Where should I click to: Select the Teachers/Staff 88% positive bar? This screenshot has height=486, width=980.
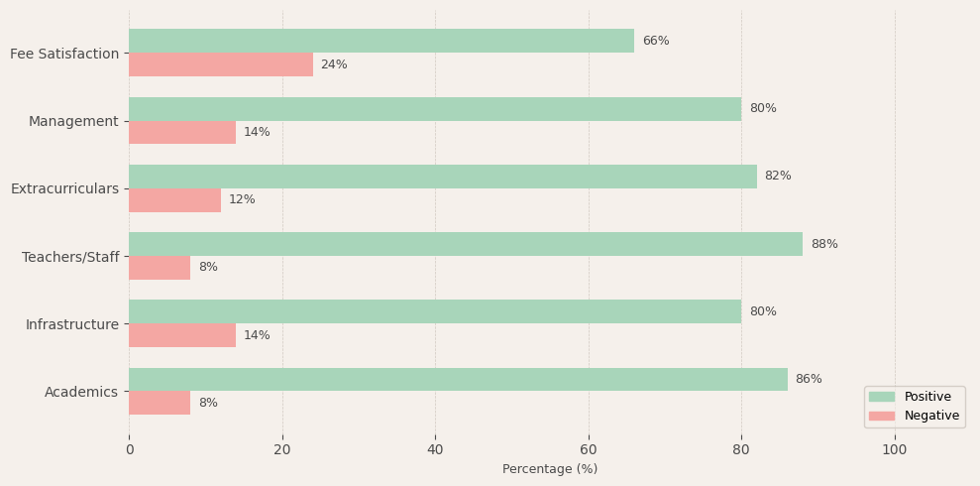[466, 244]
